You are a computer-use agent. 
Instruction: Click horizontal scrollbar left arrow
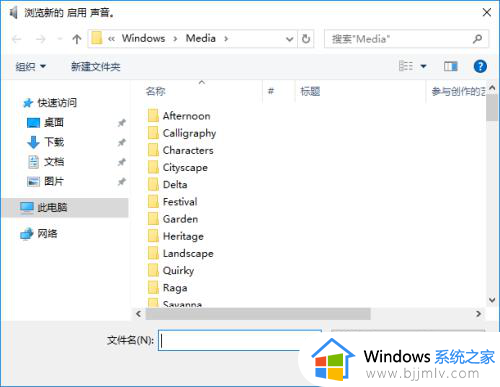(x=139, y=314)
